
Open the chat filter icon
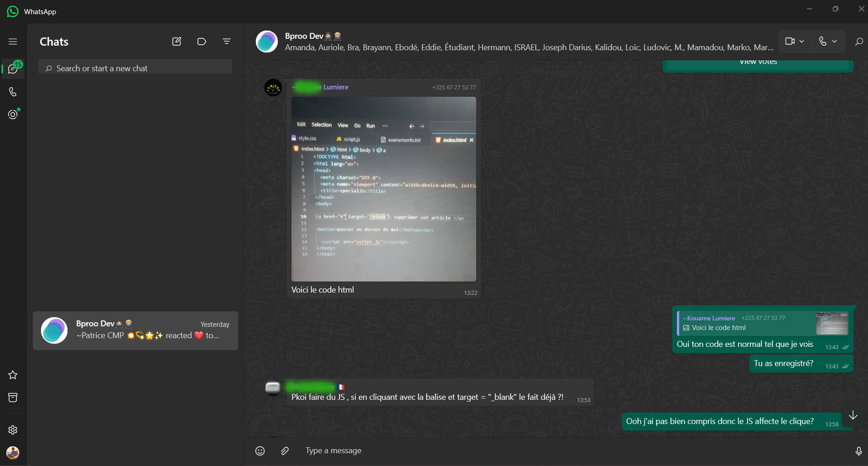226,42
